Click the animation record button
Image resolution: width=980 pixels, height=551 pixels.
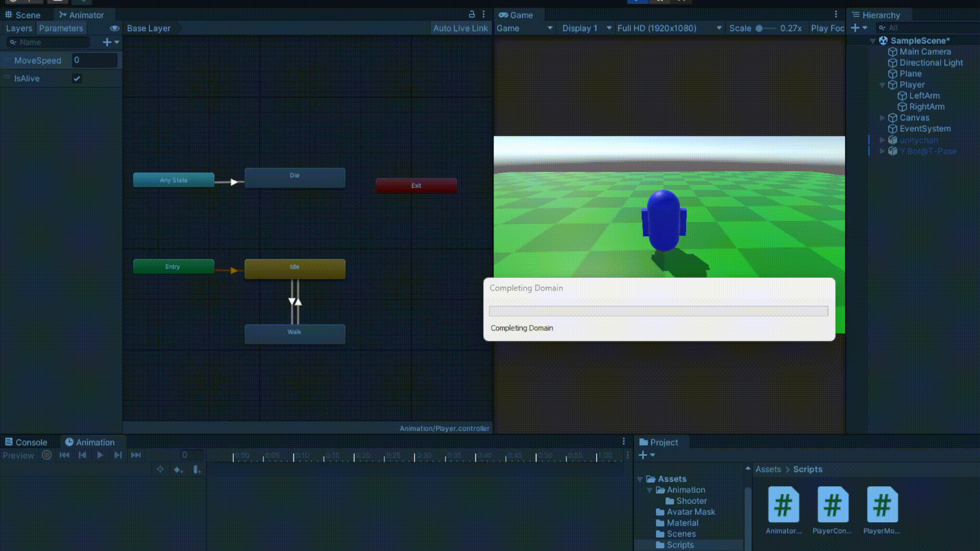[x=46, y=455]
